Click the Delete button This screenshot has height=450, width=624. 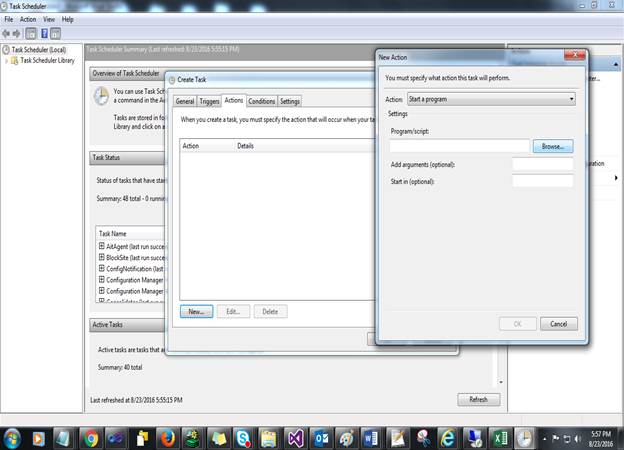coord(270,312)
